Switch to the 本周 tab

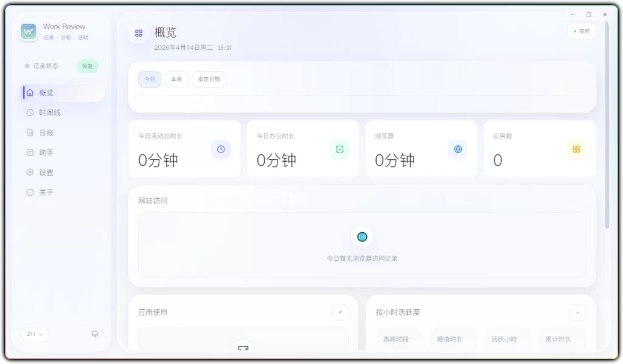pos(176,79)
